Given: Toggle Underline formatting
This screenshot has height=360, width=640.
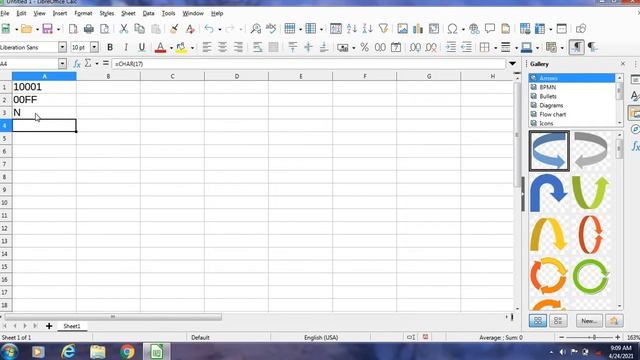Looking at the screenshot, I should coord(142,47).
